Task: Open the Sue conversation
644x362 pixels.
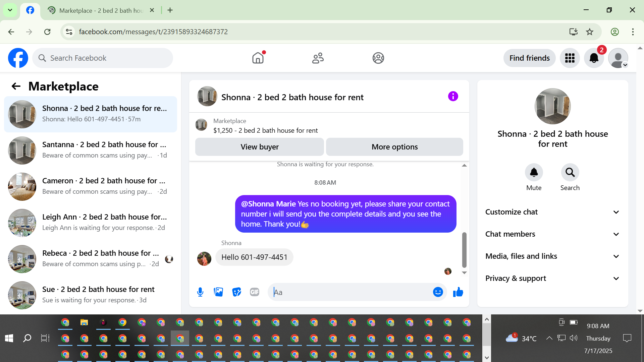Action: tap(91, 295)
